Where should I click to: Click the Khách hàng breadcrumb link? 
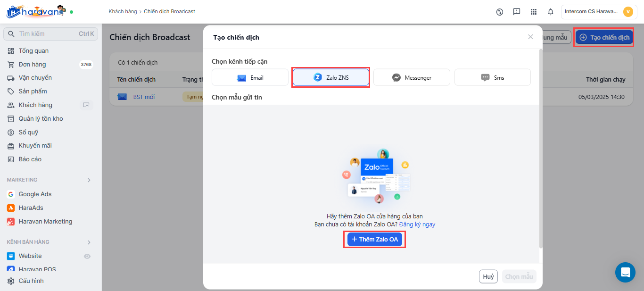tap(123, 11)
